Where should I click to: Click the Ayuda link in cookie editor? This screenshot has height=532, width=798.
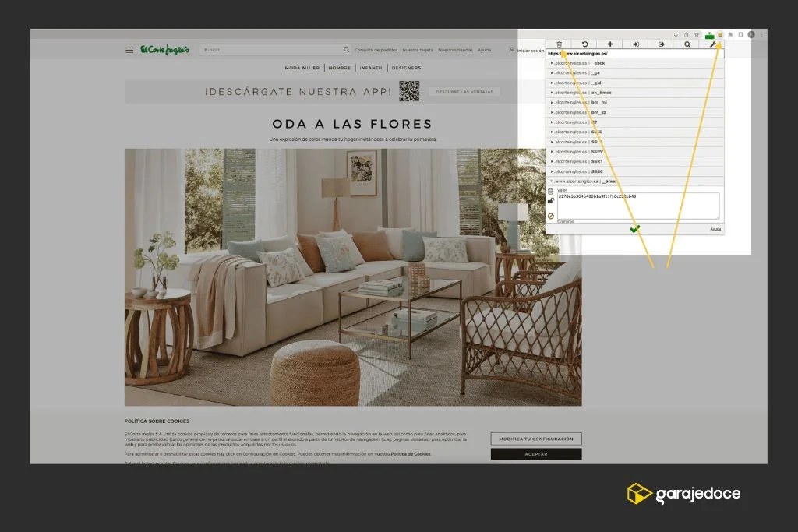click(715, 229)
